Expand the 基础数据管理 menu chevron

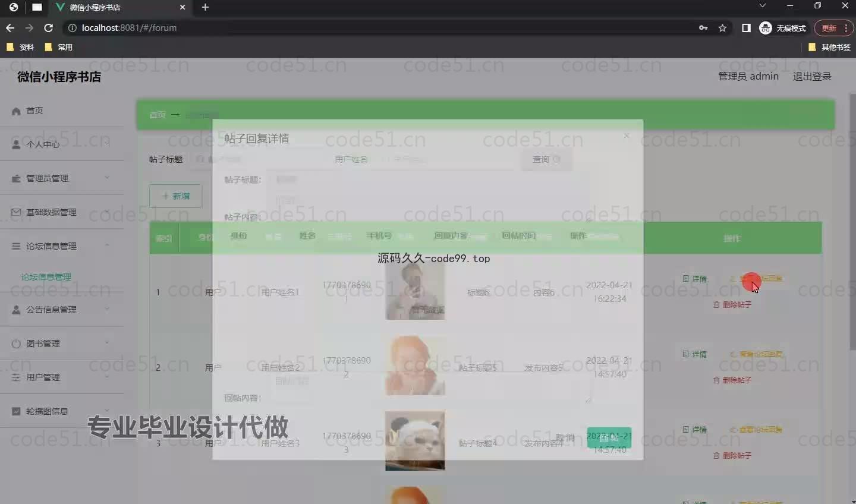[107, 212]
